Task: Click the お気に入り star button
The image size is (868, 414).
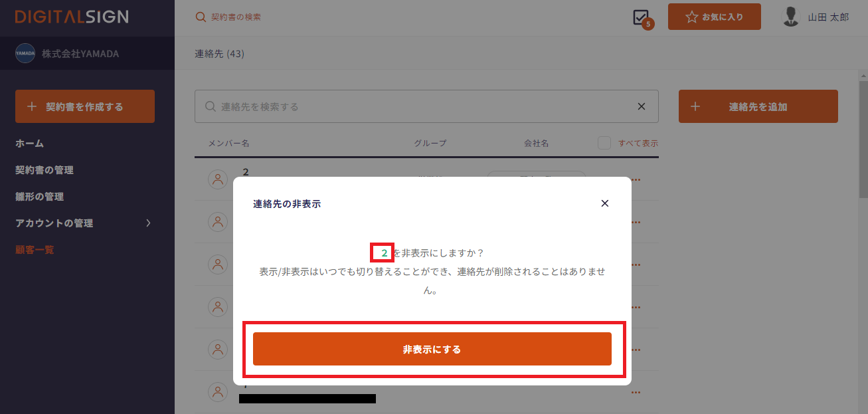Action: [714, 17]
